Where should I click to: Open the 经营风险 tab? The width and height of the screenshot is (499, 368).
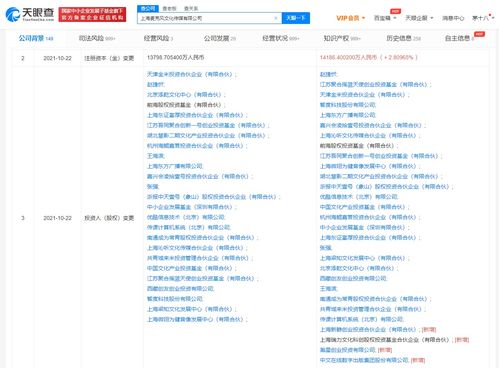[x=158, y=38]
